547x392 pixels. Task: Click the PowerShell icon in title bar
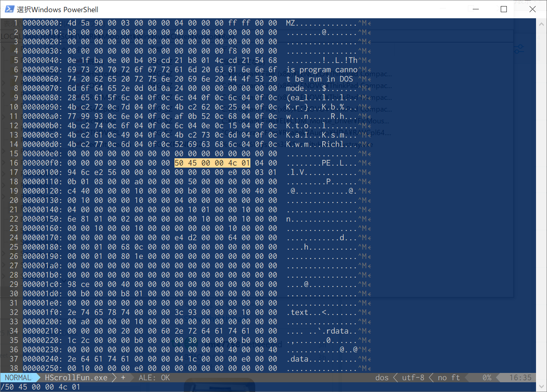[9, 9]
